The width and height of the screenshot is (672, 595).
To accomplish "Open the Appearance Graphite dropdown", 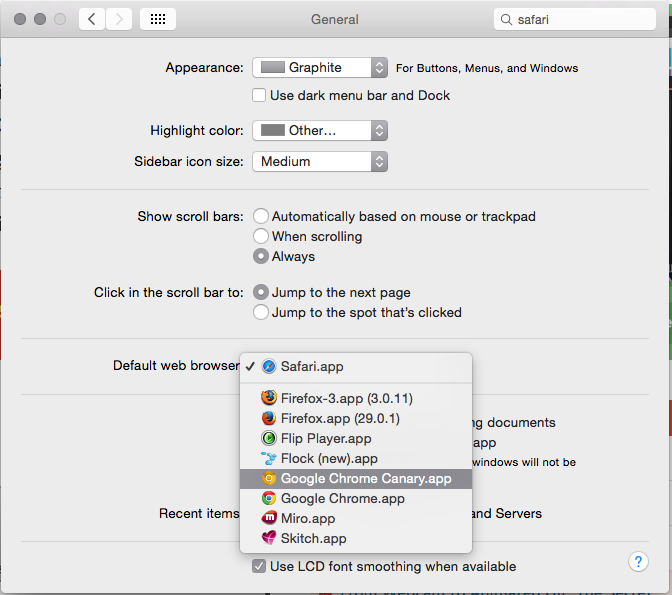I will pos(320,68).
